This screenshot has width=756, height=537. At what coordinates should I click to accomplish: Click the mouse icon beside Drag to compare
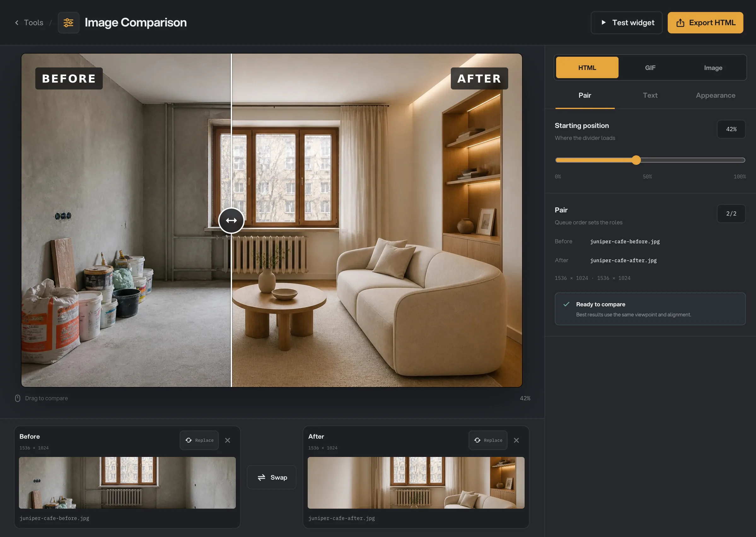coord(18,398)
